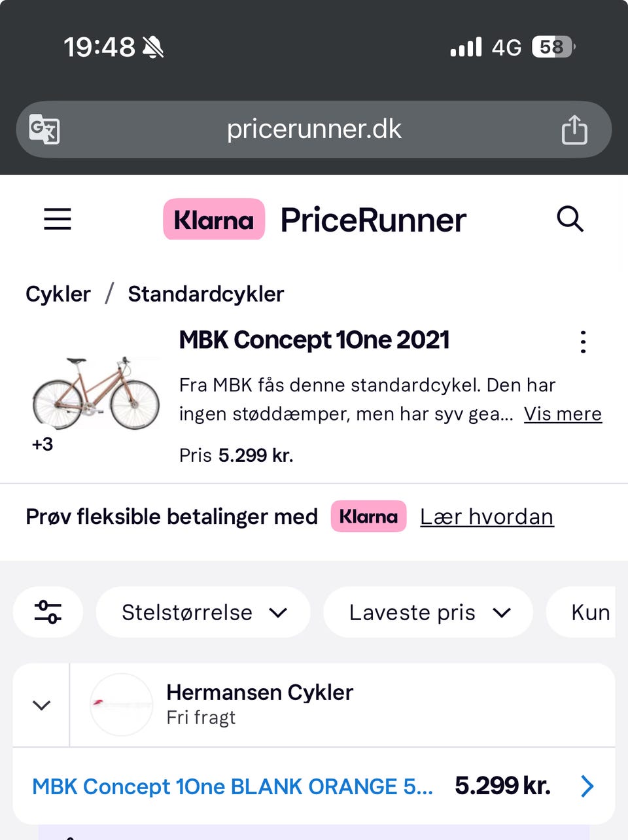Toggle the partially visible Kun filter chip
Viewport: 628px width, 840px height.
pos(589,612)
